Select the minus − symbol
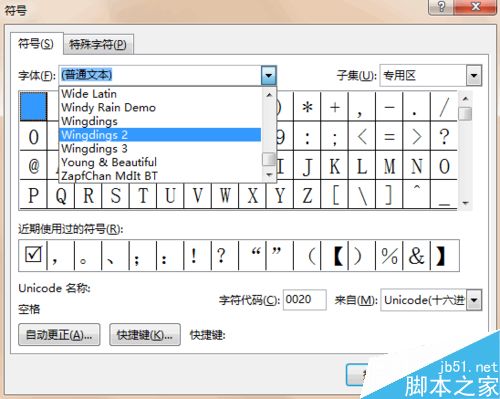The height and width of the screenshot is (399, 500). click(x=389, y=107)
